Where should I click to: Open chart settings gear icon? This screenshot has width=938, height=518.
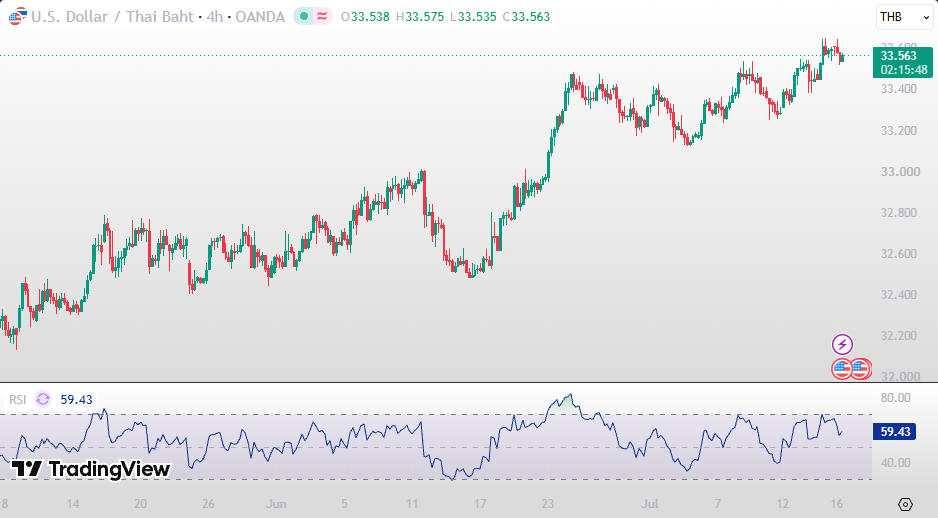pos(905,504)
